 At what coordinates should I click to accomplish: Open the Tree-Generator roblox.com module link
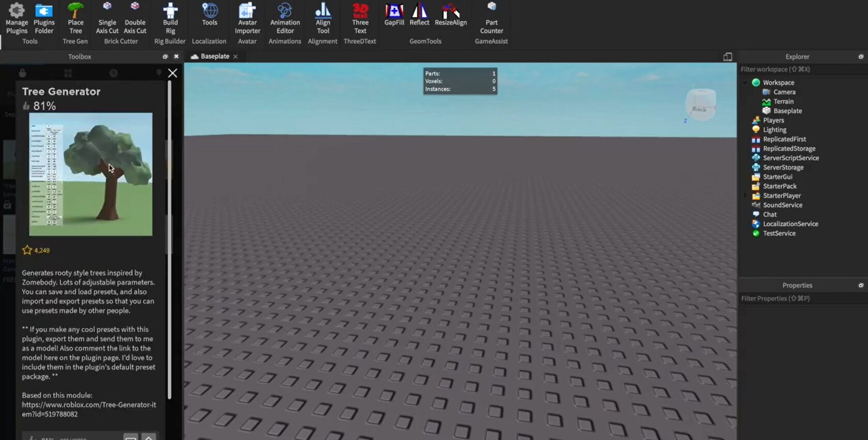[89, 409]
